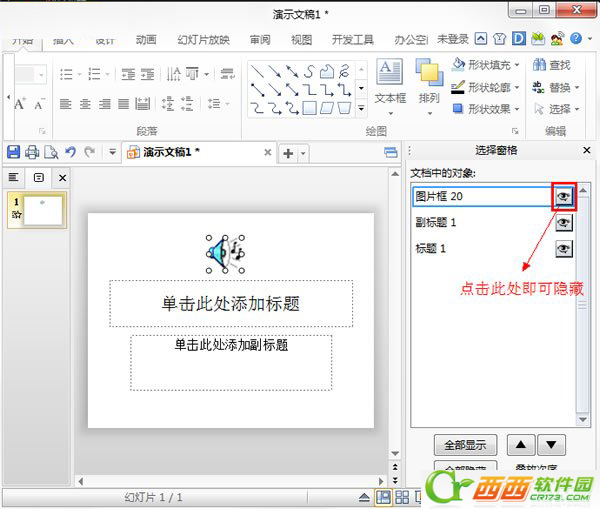Click the 全部显示 button

[x=465, y=445]
